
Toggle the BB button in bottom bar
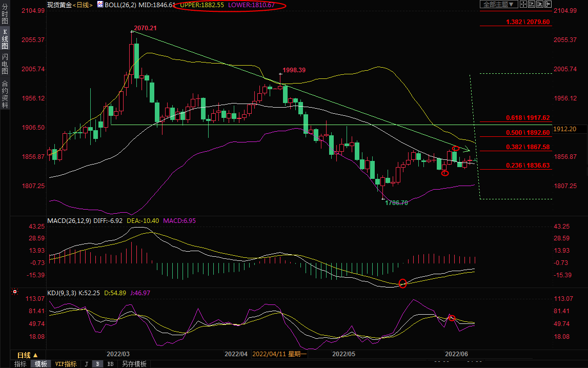[110, 364]
